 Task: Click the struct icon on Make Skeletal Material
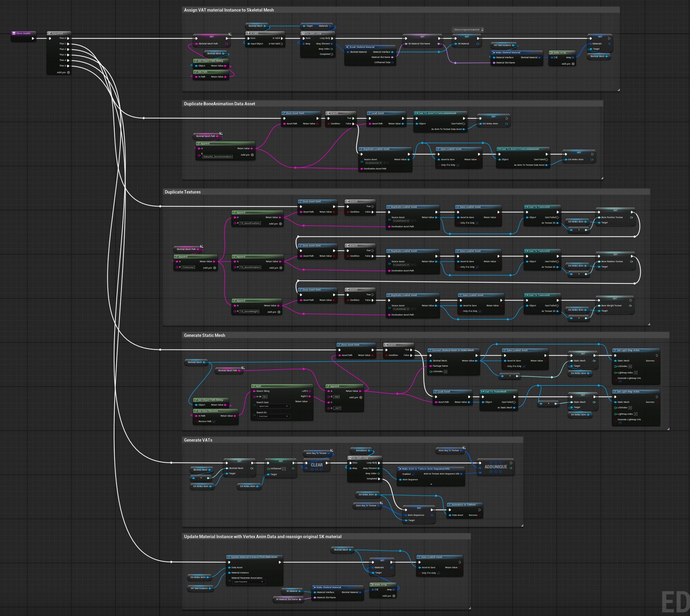coord(494,52)
